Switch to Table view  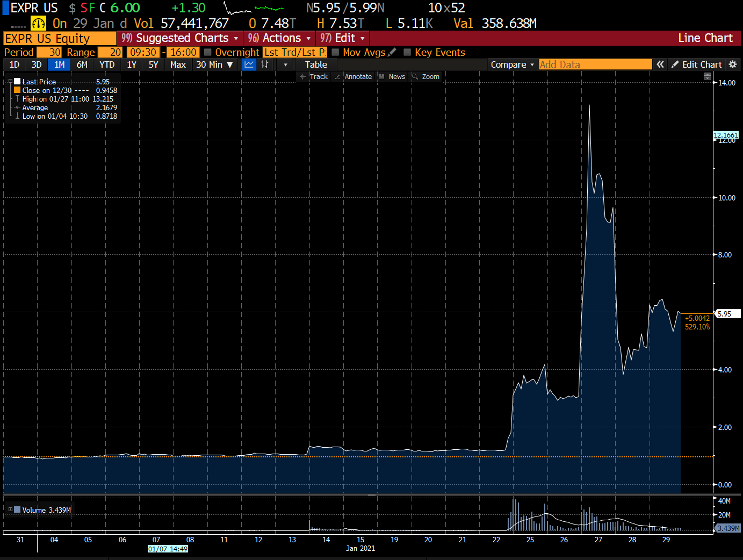(x=316, y=64)
